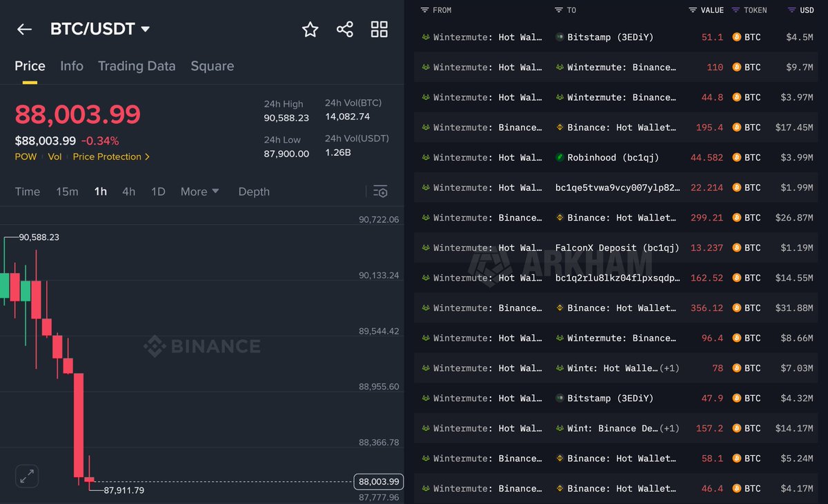Viewport: 828px width, 504px height.
Task: Open the FalconX Deposit (bc1qj) address link
Action: click(x=618, y=248)
